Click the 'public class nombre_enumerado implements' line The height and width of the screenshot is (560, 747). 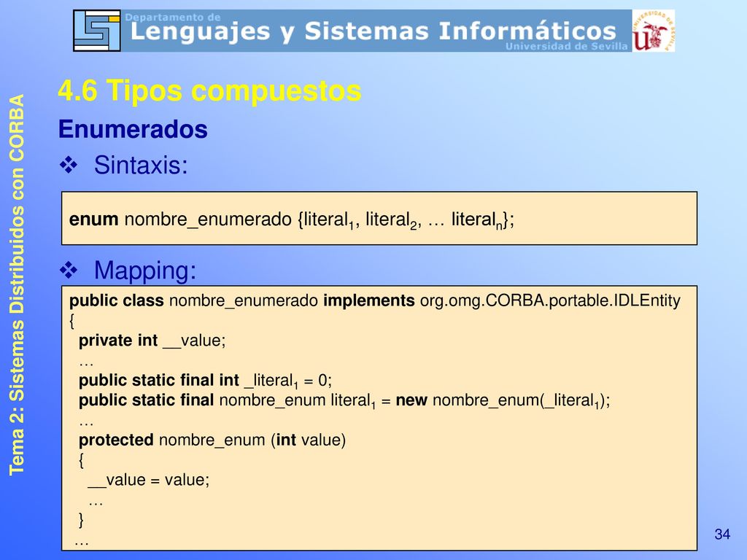[242, 300]
